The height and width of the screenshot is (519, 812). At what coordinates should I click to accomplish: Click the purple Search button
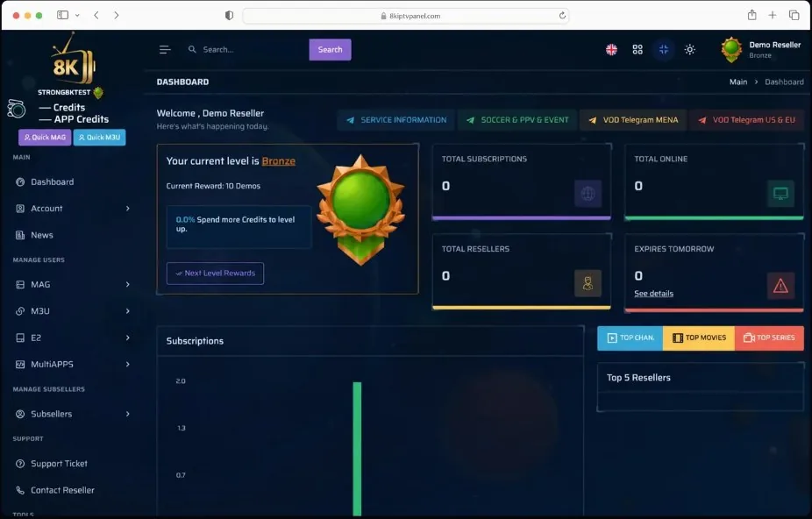pos(330,50)
